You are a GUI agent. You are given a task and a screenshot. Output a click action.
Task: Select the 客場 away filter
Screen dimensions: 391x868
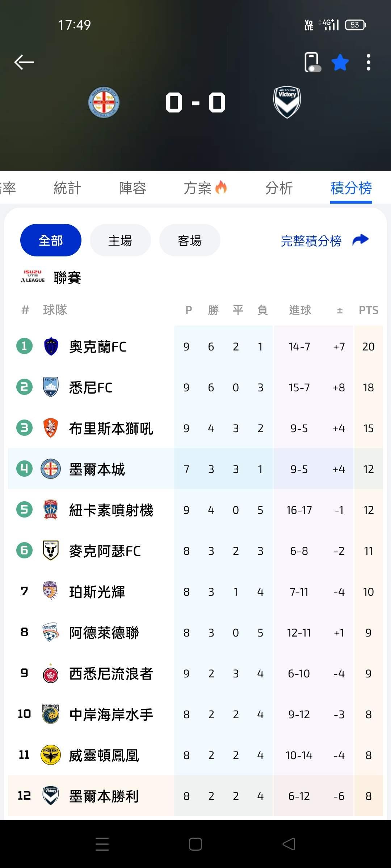click(x=190, y=240)
